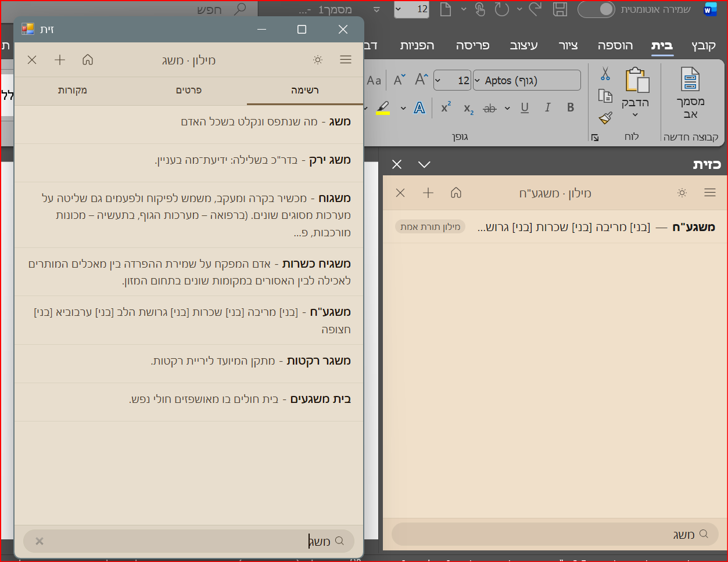Toggle Bold formatting in the ribbon
The image size is (728, 562).
point(571,107)
